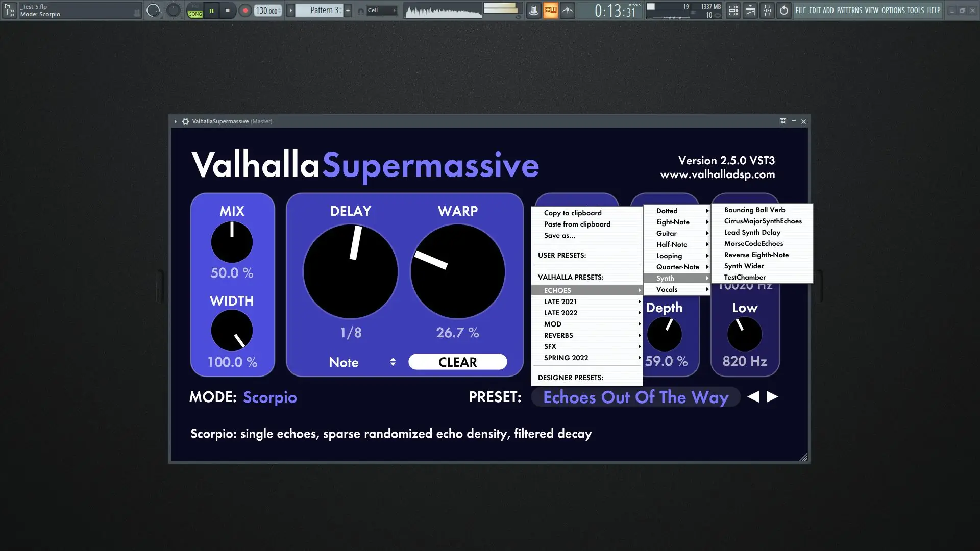This screenshot has width=980, height=551.
Task: Choose Lead Synth Delay preset
Action: pos(752,232)
